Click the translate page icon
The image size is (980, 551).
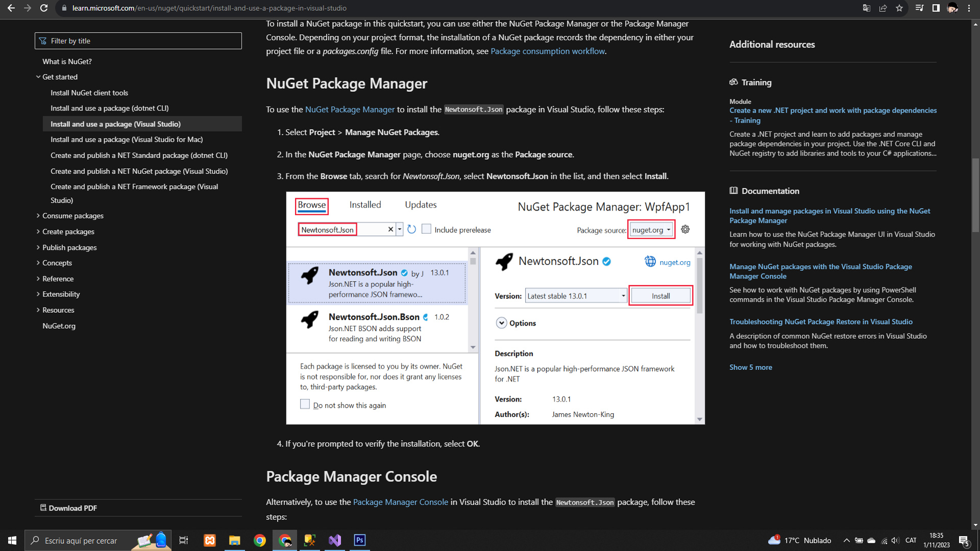866,8
